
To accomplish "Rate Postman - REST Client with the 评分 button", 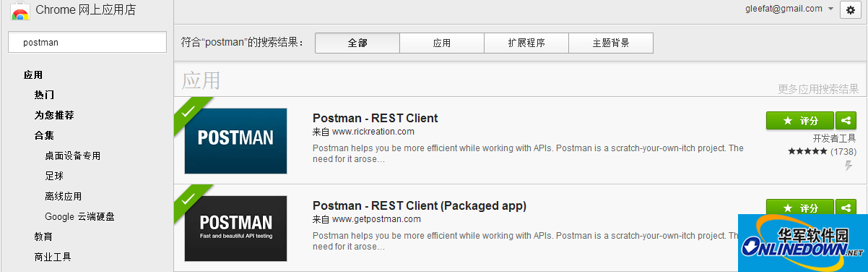I will (800, 121).
